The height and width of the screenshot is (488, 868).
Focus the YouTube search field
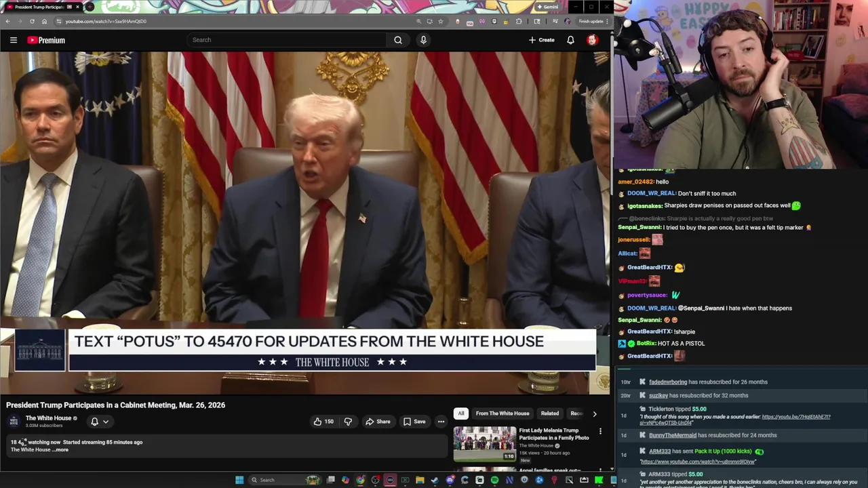[x=287, y=40]
